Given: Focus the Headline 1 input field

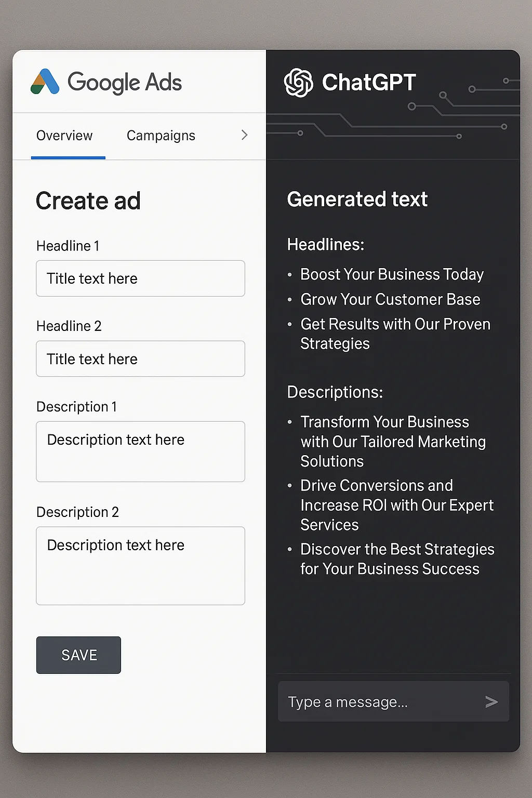Looking at the screenshot, I should [140, 278].
